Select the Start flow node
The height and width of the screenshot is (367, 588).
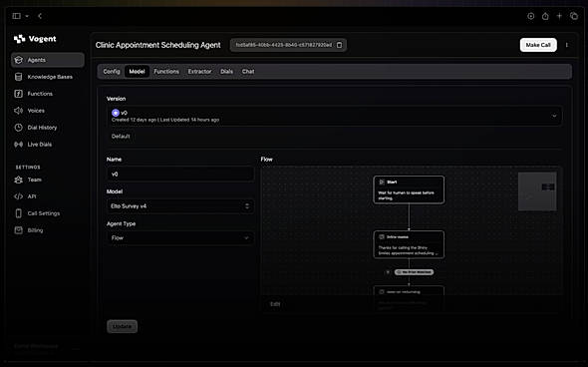point(409,189)
